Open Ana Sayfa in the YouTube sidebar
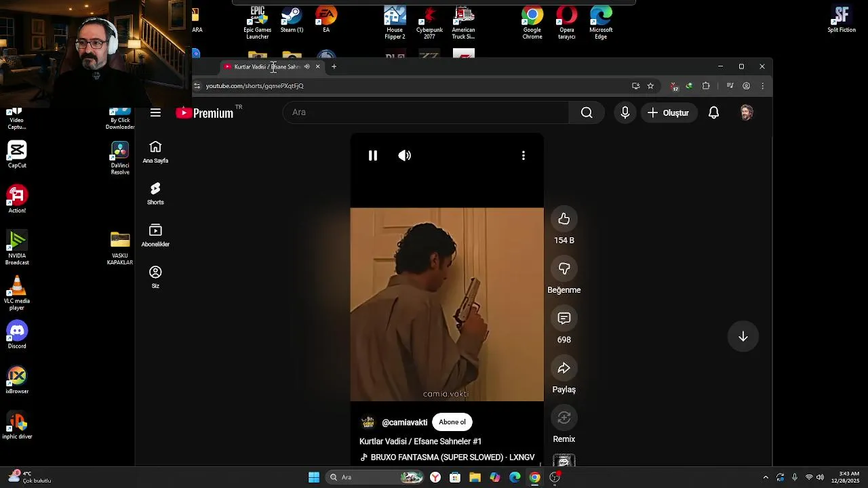The image size is (868, 488). pos(155,152)
